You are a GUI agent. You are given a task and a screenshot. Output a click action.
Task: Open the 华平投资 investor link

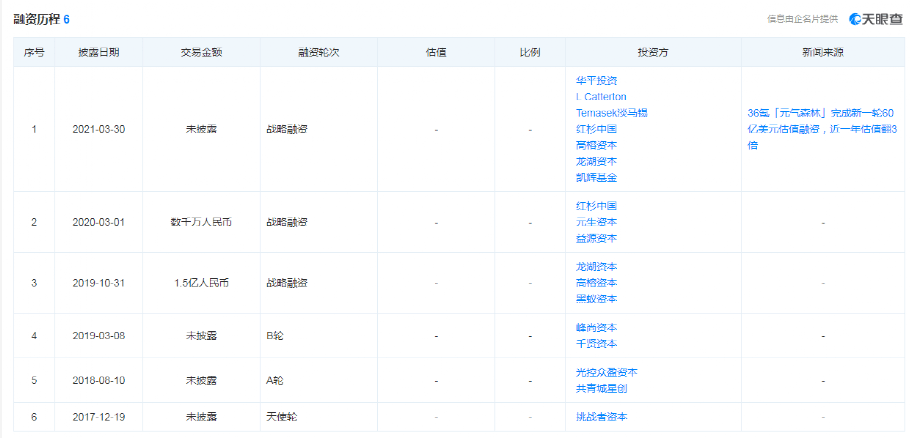[596, 80]
